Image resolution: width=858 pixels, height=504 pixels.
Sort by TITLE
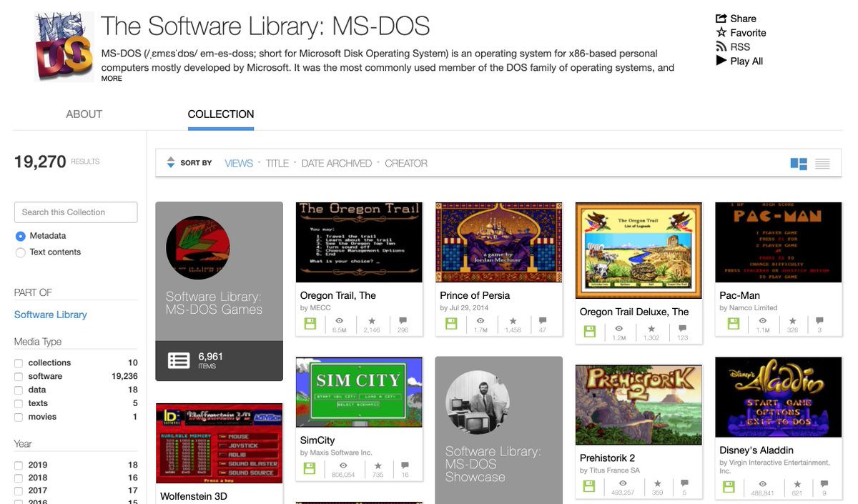coord(277,164)
